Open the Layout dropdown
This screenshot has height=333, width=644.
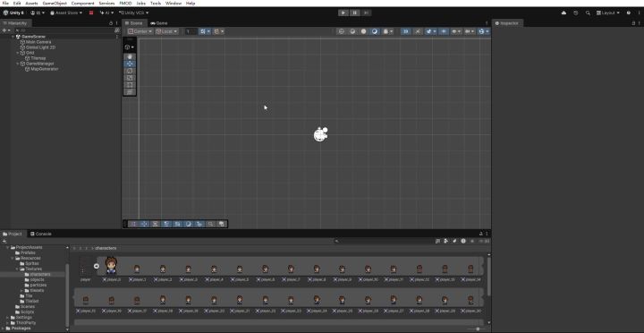(x=608, y=13)
